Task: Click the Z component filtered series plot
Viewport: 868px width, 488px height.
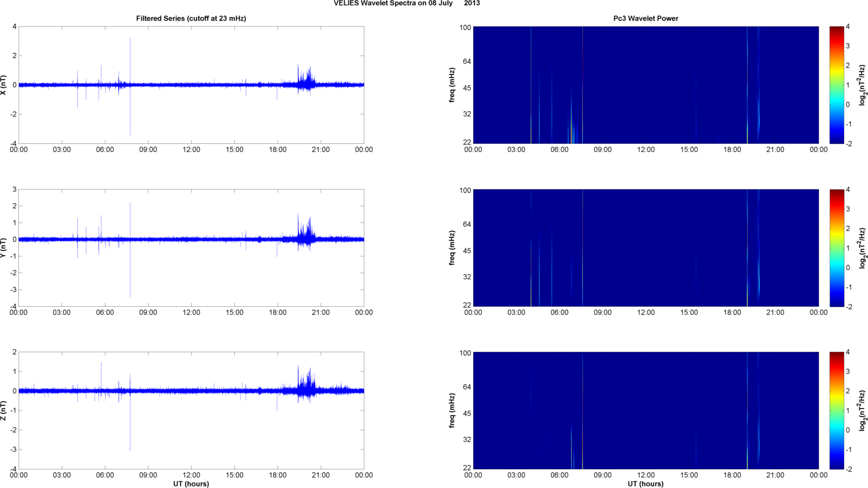Action: tap(191, 411)
